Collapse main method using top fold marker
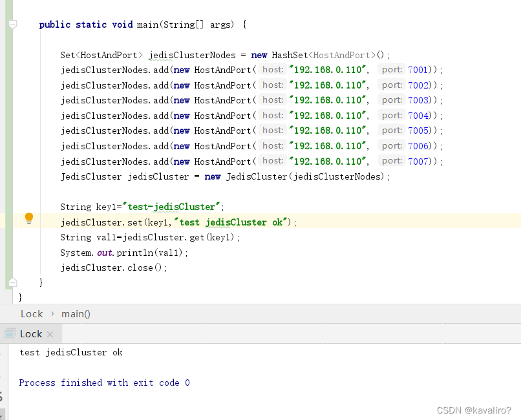Viewport: 521px width, 420px height. click(x=13, y=25)
